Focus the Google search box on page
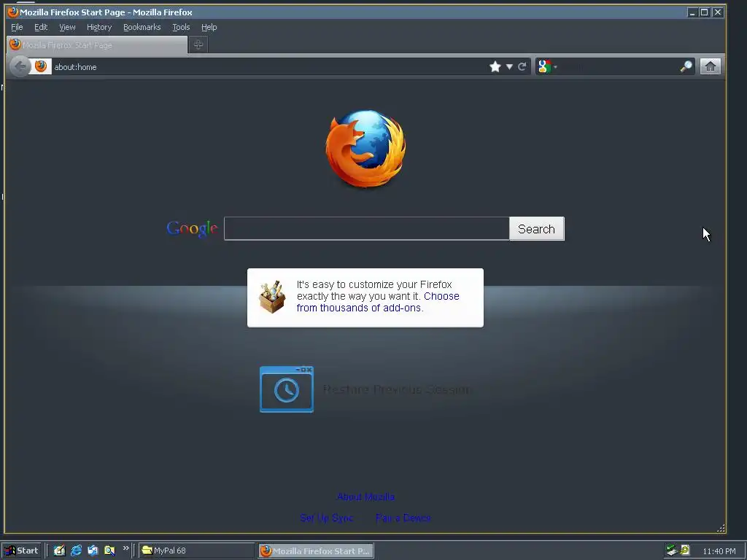 366,228
